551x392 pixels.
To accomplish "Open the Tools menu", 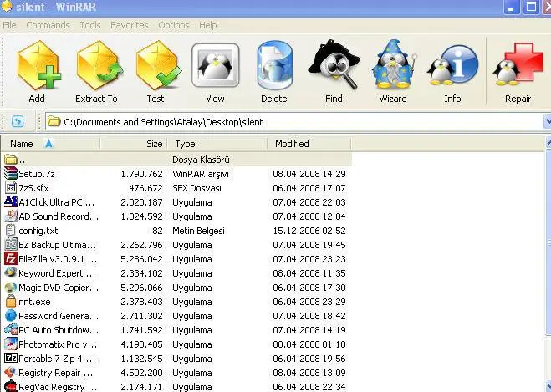I will (90, 25).
